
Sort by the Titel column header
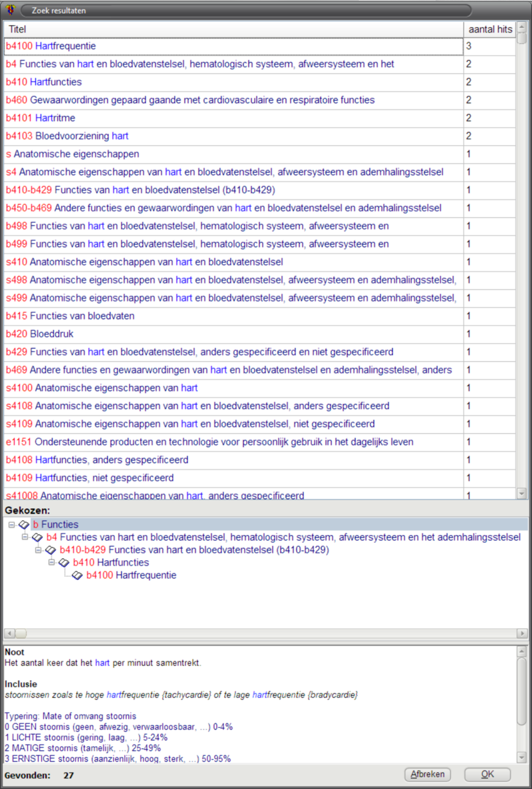point(233,29)
